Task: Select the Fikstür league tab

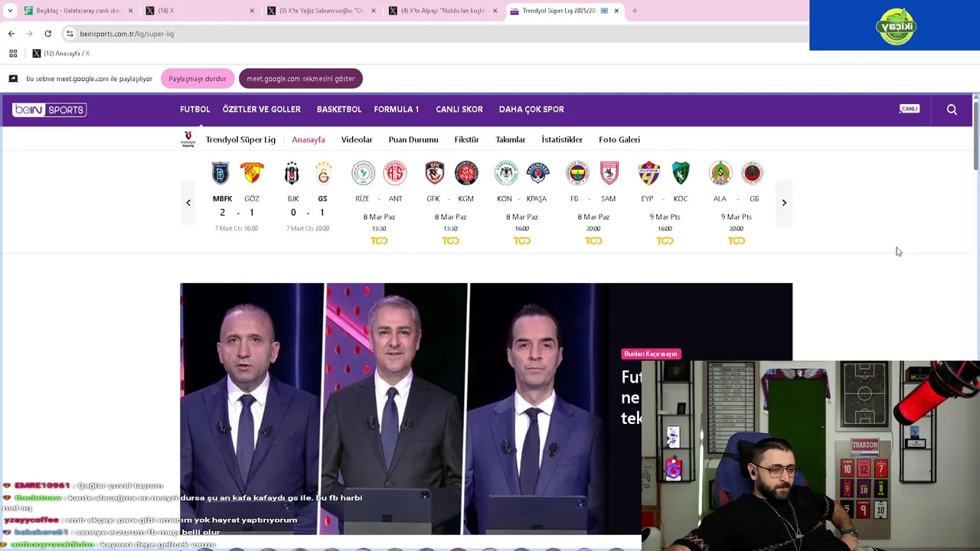Action: pos(467,139)
